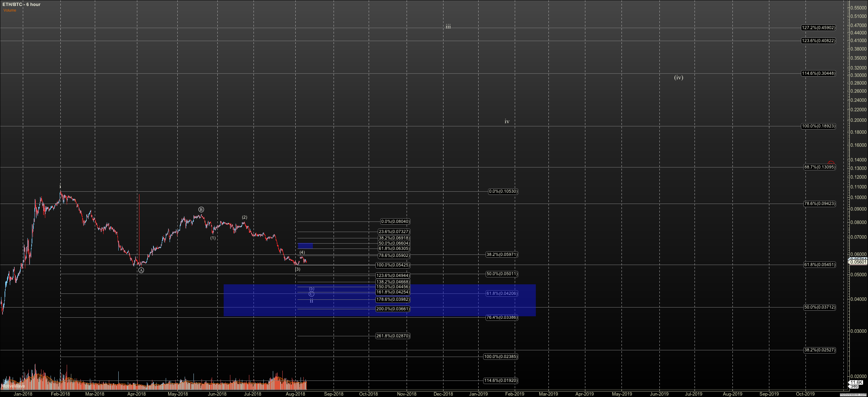
Task: Select the 161.8%(0.04254) level label
Action: (393, 292)
